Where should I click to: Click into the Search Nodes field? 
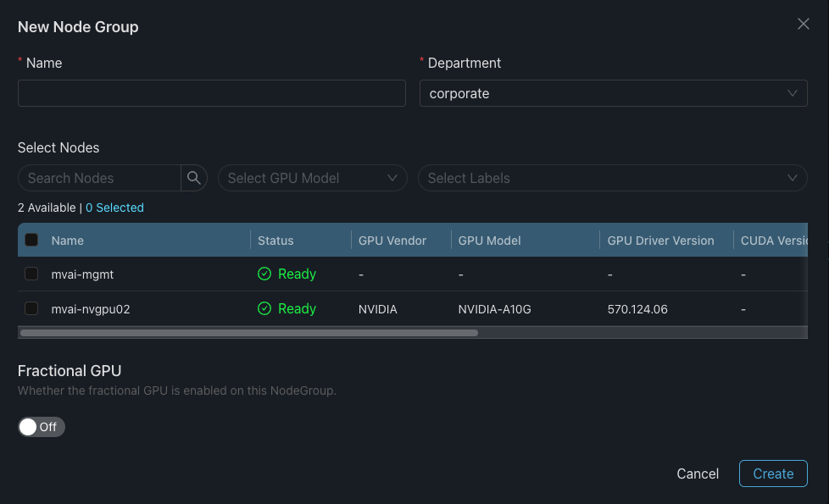point(100,178)
